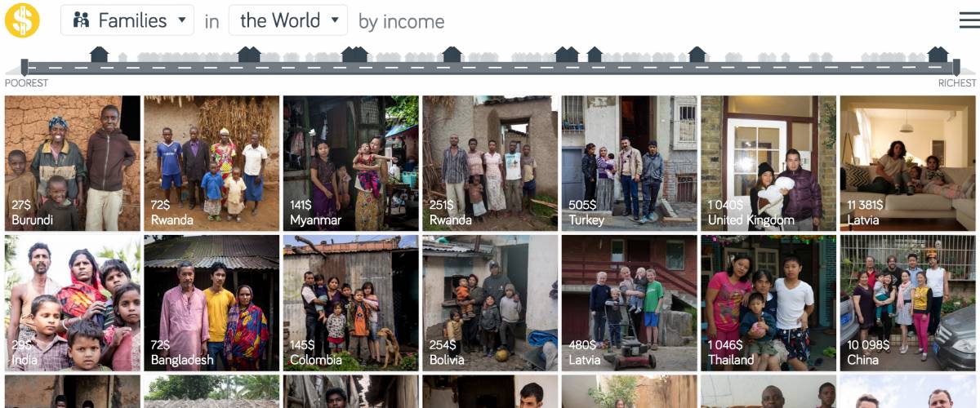The height and width of the screenshot is (408, 980).
Task: Open the Myanmar 141$ family photo
Action: 351,163
